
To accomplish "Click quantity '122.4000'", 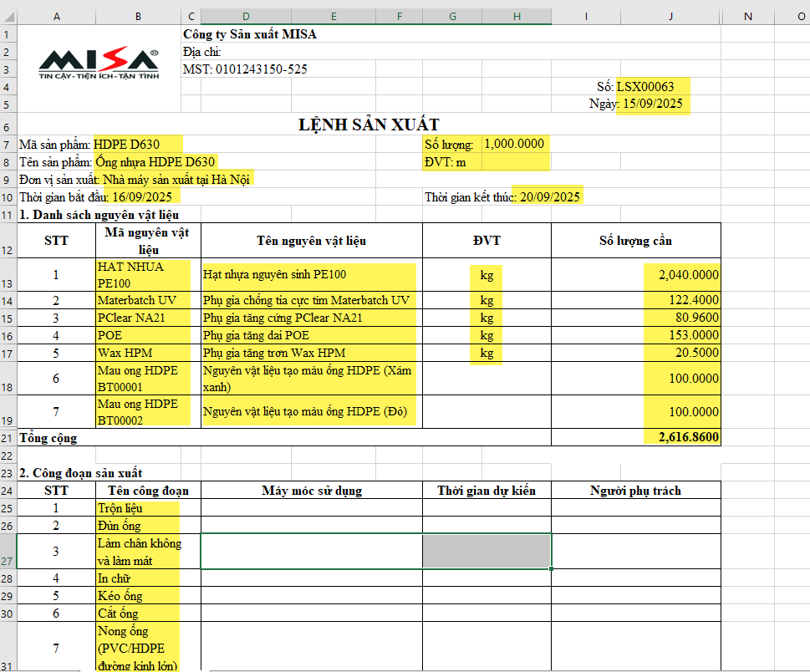I will (x=694, y=300).
